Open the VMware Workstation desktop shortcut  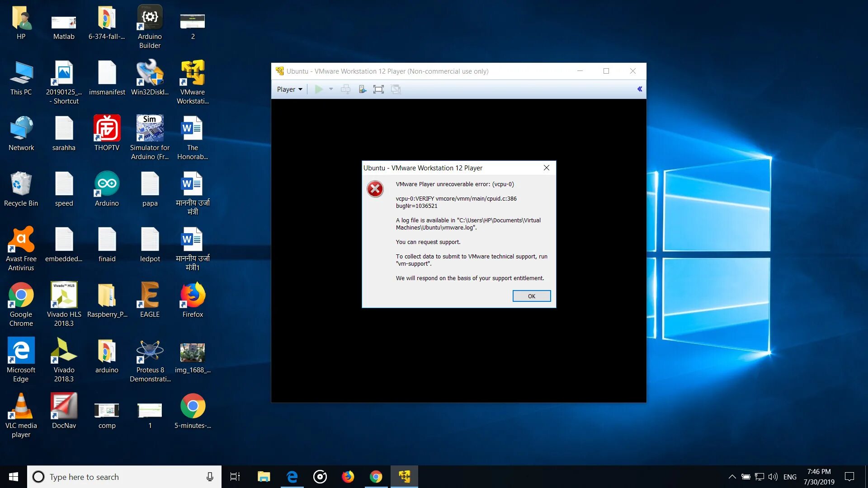point(193,81)
